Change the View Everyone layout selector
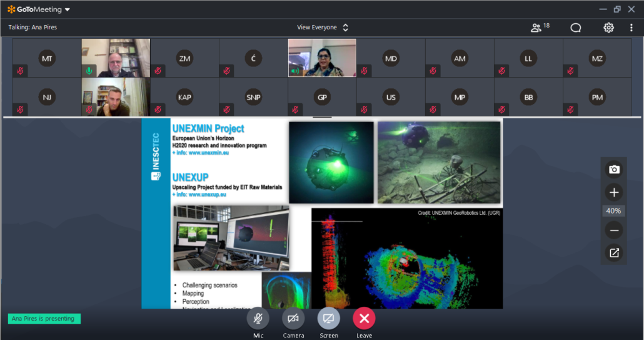This screenshot has height=340, width=644. pos(323,28)
